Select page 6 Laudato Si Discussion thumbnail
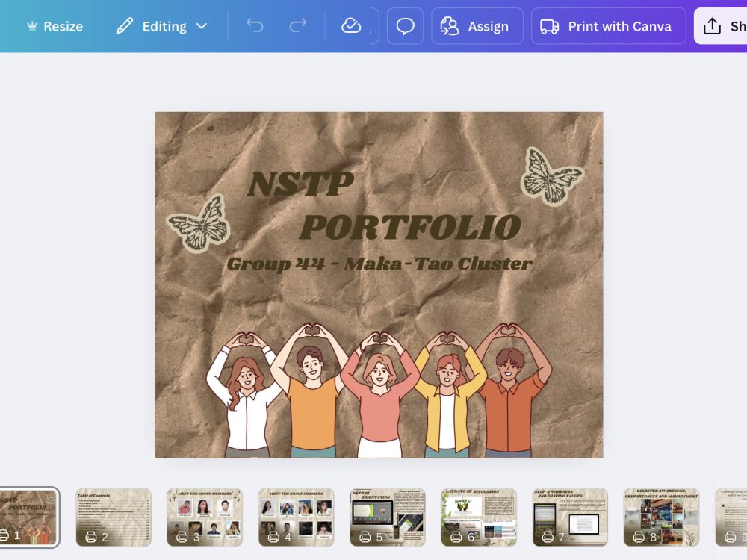This screenshot has width=747, height=560. tap(479, 517)
